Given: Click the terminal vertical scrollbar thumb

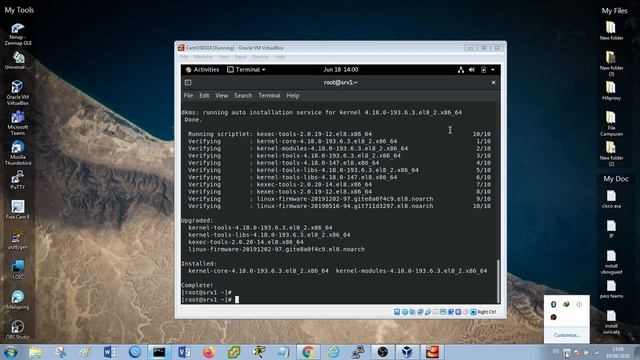Looking at the screenshot, I should point(498,281).
